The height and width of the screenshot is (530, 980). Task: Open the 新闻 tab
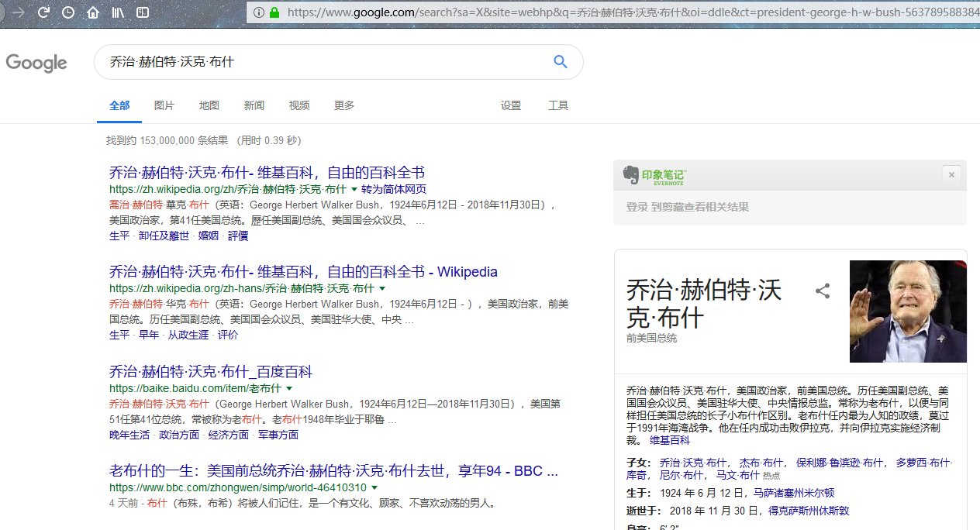pos(254,105)
